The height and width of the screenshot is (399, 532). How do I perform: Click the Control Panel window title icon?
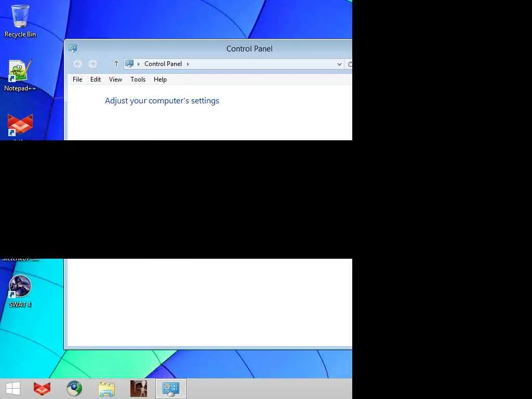73,48
